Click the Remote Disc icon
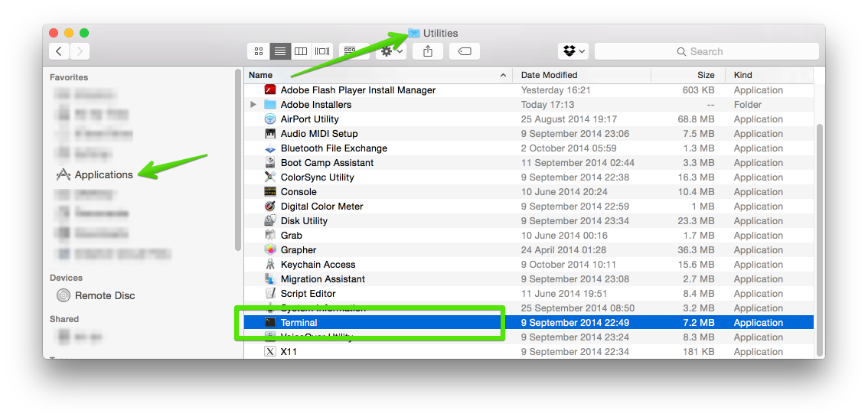868x420 pixels. click(x=63, y=295)
